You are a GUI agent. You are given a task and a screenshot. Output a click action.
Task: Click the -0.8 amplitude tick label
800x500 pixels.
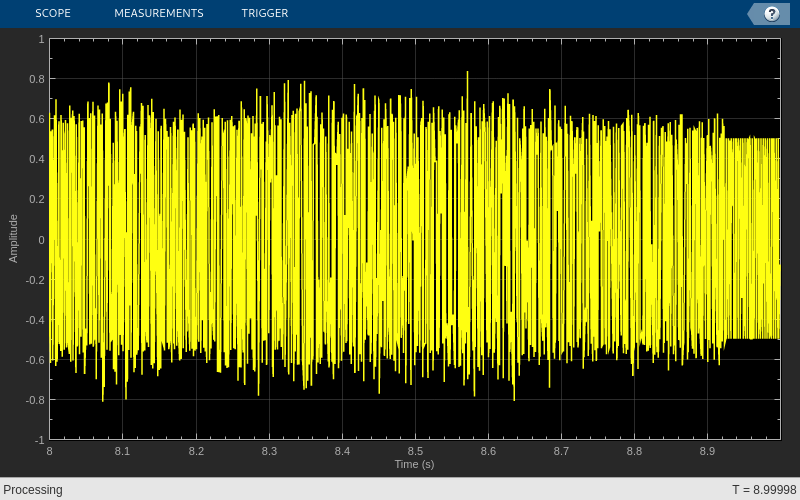pos(35,400)
